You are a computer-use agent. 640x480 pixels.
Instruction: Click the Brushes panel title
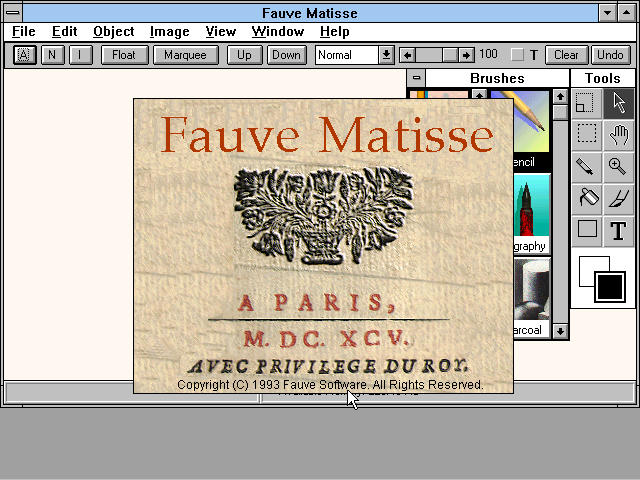[497, 78]
